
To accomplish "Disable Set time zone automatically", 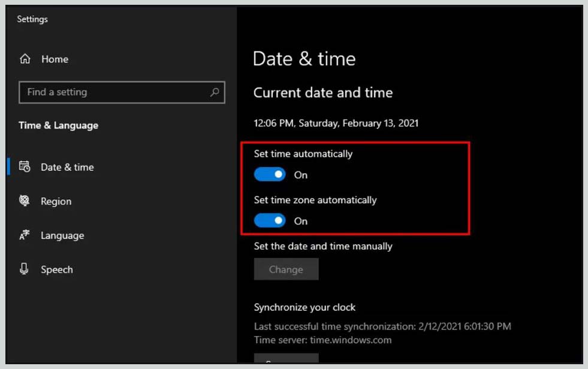I will point(270,220).
